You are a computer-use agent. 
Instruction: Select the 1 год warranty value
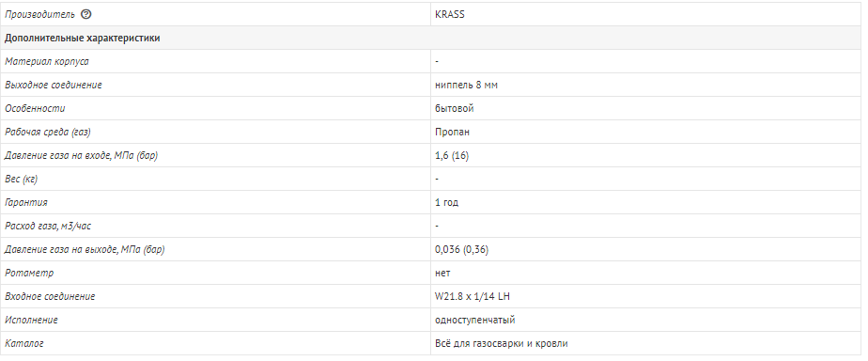(447, 203)
